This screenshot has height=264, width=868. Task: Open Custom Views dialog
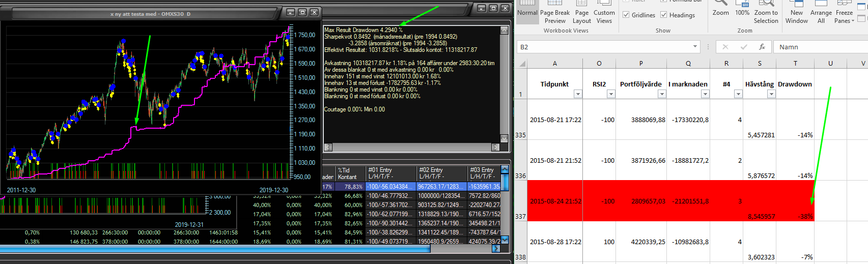click(604, 16)
